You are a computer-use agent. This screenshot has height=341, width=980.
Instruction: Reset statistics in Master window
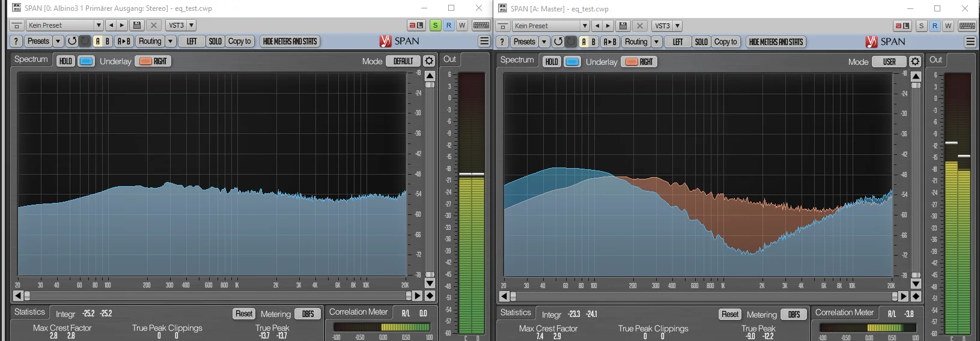pos(730,315)
